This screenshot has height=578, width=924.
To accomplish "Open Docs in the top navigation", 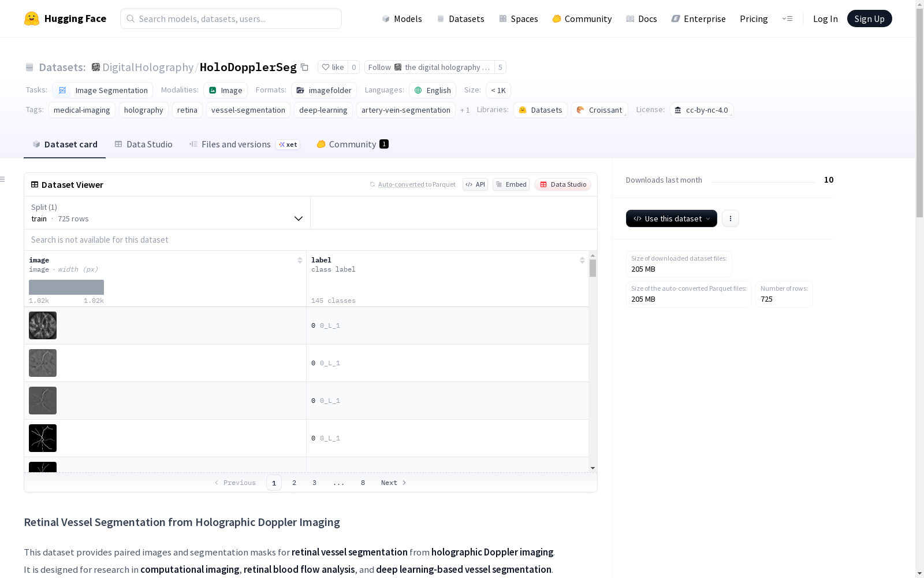I will click(642, 18).
